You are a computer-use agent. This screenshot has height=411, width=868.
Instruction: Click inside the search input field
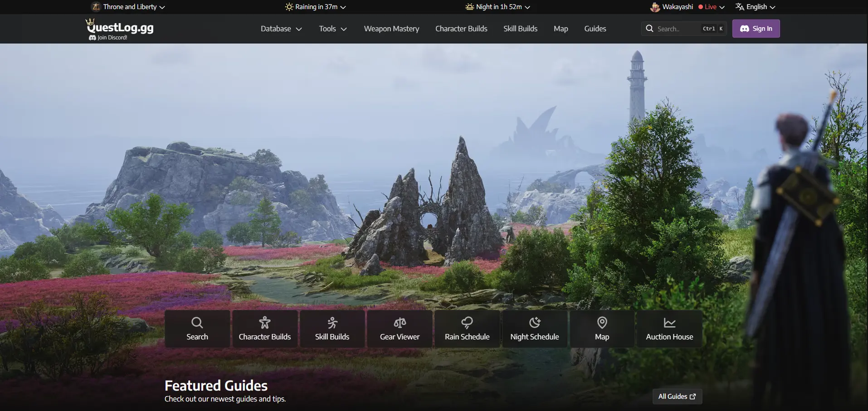(676, 28)
